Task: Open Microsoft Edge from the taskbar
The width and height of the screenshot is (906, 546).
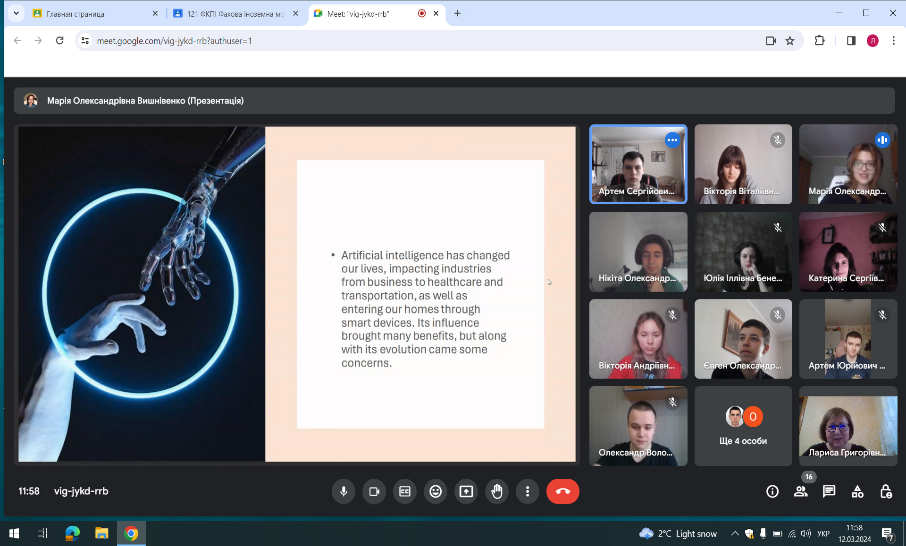Action: click(72, 533)
